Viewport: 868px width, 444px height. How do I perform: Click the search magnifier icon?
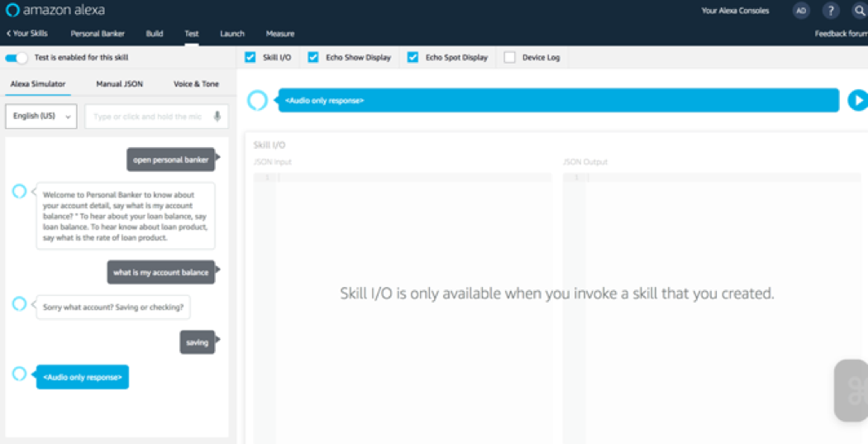click(860, 11)
